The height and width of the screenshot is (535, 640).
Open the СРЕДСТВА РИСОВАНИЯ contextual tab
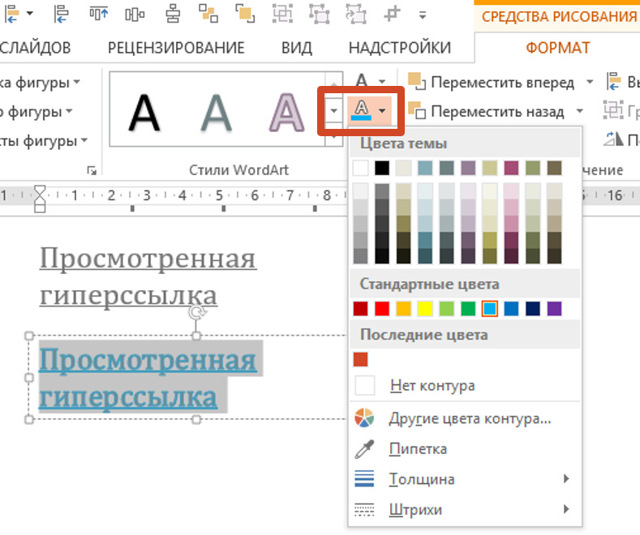point(558,17)
